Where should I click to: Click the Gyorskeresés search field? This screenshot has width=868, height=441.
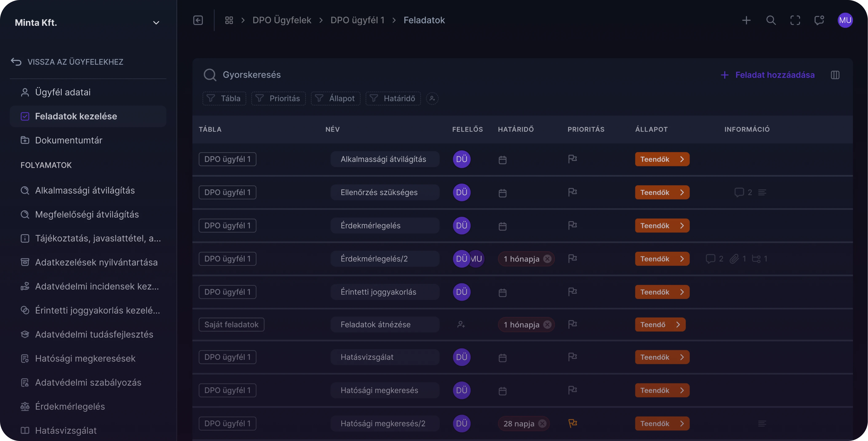pyautogui.click(x=252, y=75)
